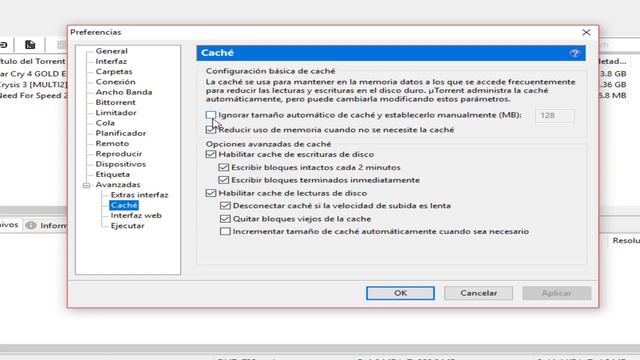The height and width of the screenshot is (360, 640).
Task: Uncheck Quitar bloques viejos de la cache
Action: (225, 219)
